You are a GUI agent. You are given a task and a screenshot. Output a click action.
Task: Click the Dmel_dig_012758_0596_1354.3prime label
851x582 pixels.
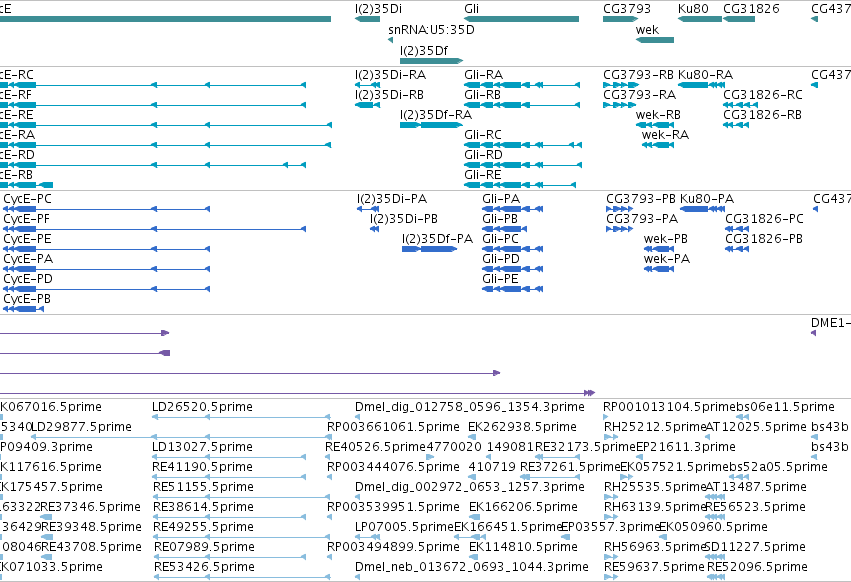pos(469,407)
